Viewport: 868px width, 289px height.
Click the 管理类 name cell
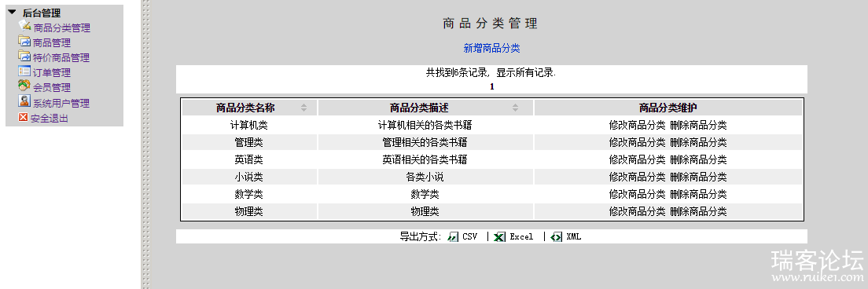click(x=249, y=143)
